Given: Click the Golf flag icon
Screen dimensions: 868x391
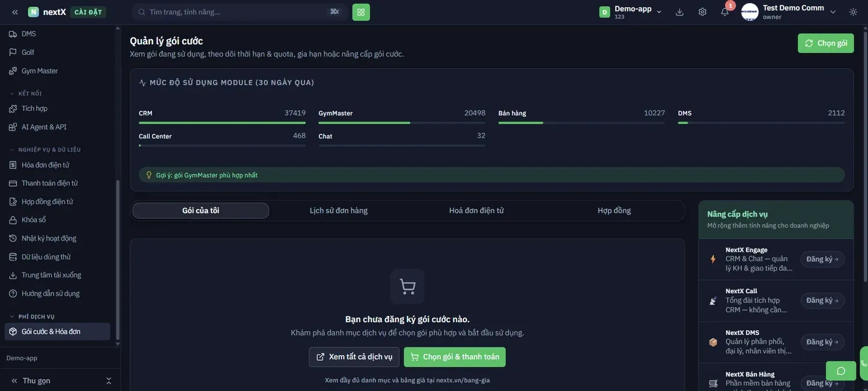Looking at the screenshot, I should click(x=13, y=53).
